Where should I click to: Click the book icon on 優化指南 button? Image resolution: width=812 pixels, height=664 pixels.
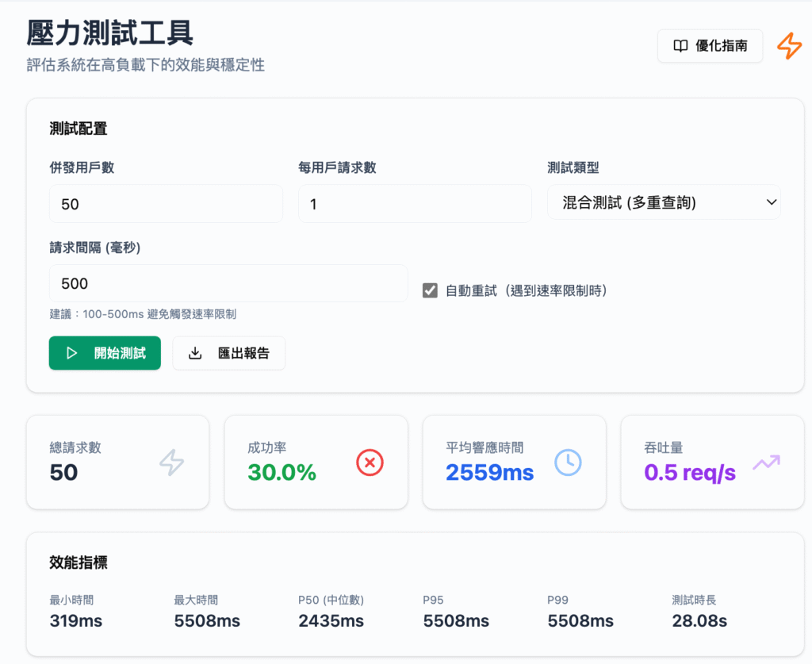coord(680,46)
